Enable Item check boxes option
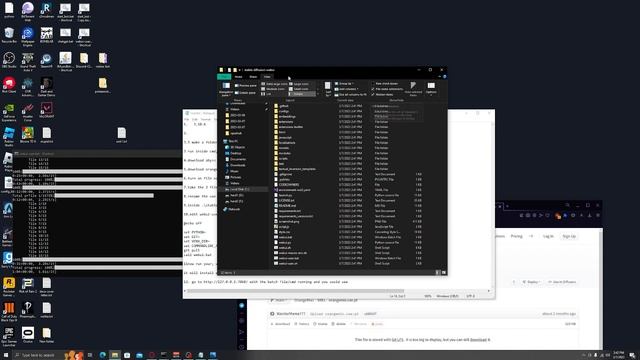This screenshot has height=360, width=640. point(384,84)
